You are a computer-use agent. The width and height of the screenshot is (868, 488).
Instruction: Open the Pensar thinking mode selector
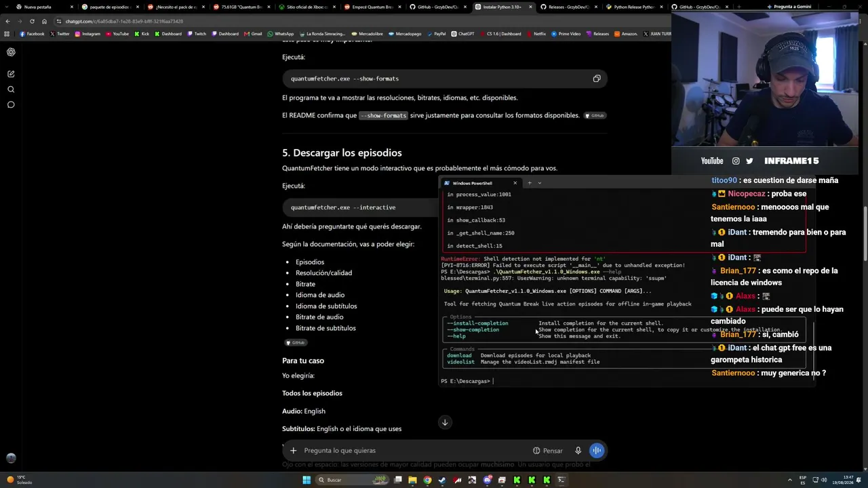point(548,451)
